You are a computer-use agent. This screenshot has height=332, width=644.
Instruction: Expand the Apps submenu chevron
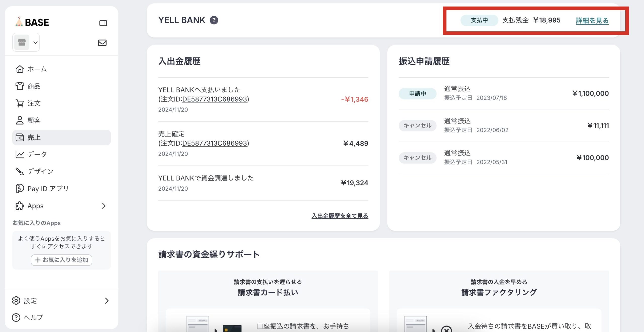click(x=103, y=206)
